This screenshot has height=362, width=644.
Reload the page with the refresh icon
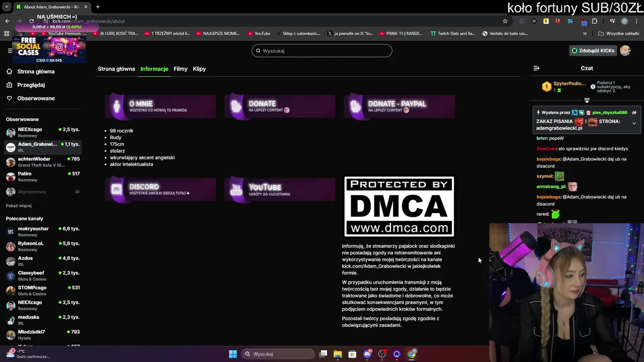[31, 21]
